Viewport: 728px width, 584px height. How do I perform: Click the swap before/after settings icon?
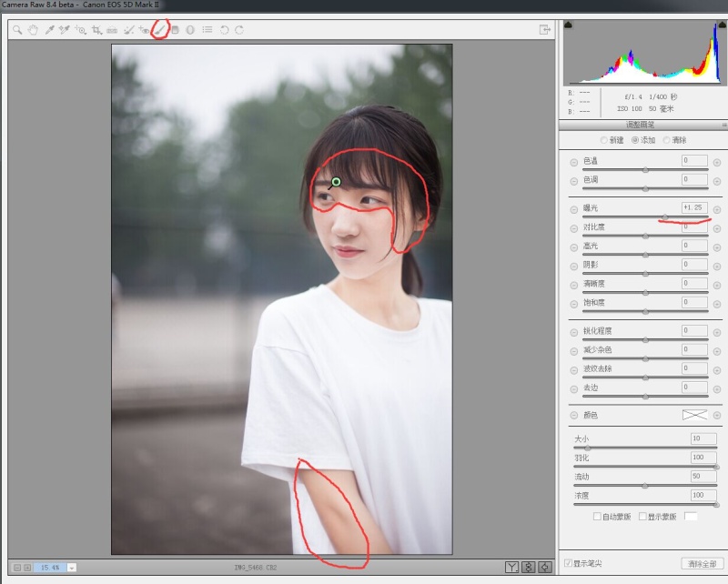(x=529, y=567)
